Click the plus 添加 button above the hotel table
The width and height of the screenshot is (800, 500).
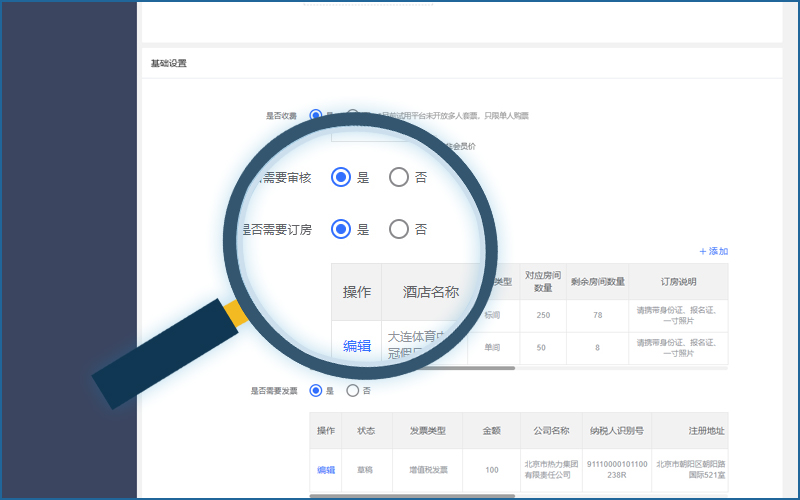[714, 251]
